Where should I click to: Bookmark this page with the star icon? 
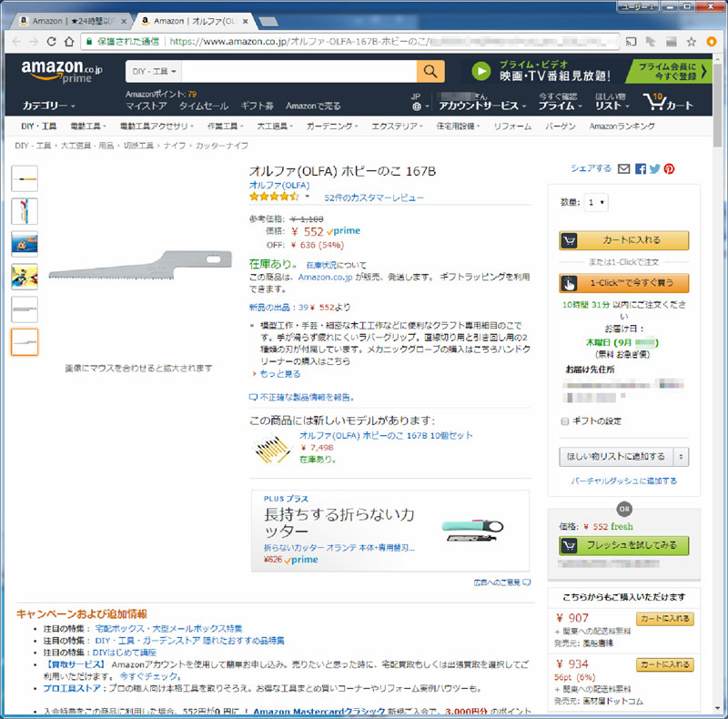pyautogui.click(x=692, y=42)
